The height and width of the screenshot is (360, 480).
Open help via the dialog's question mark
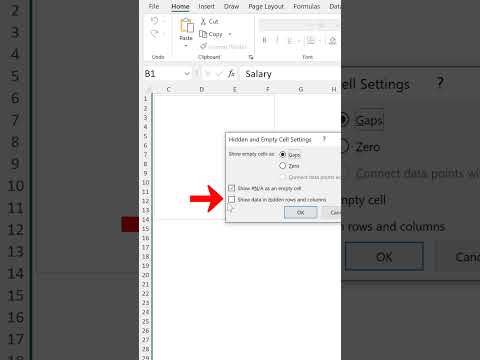click(324, 139)
